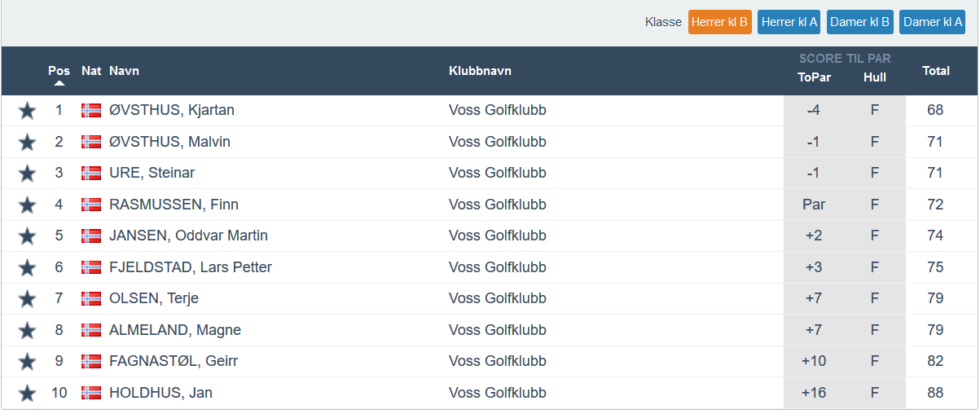
Task: Select the active Herrer kl B class
Action: 719,22
